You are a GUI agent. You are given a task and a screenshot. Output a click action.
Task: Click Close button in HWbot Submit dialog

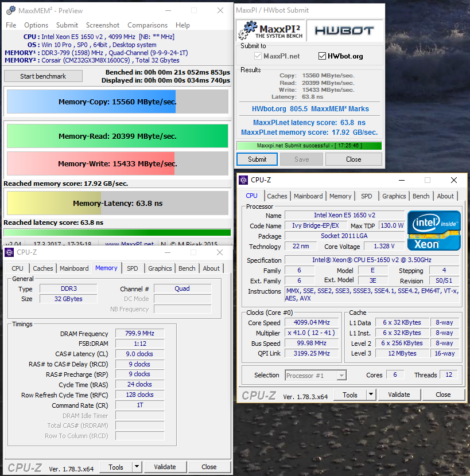click(354, 159)
